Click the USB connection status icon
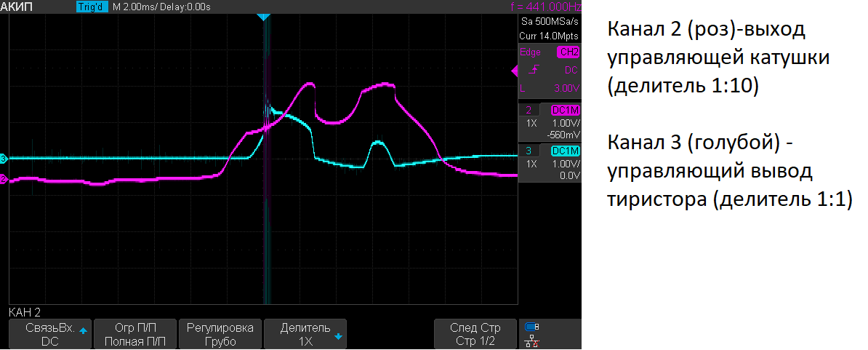This screenshot has height=350, width=868. (531, 326)
